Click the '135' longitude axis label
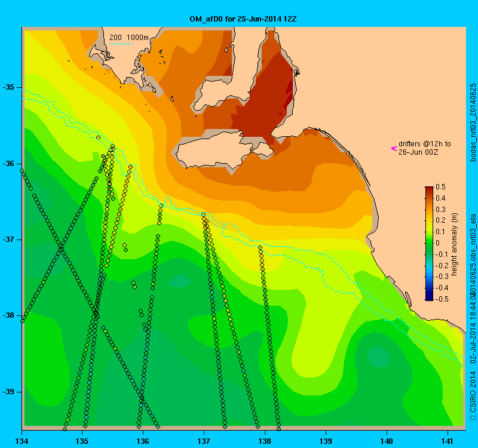 82,441
